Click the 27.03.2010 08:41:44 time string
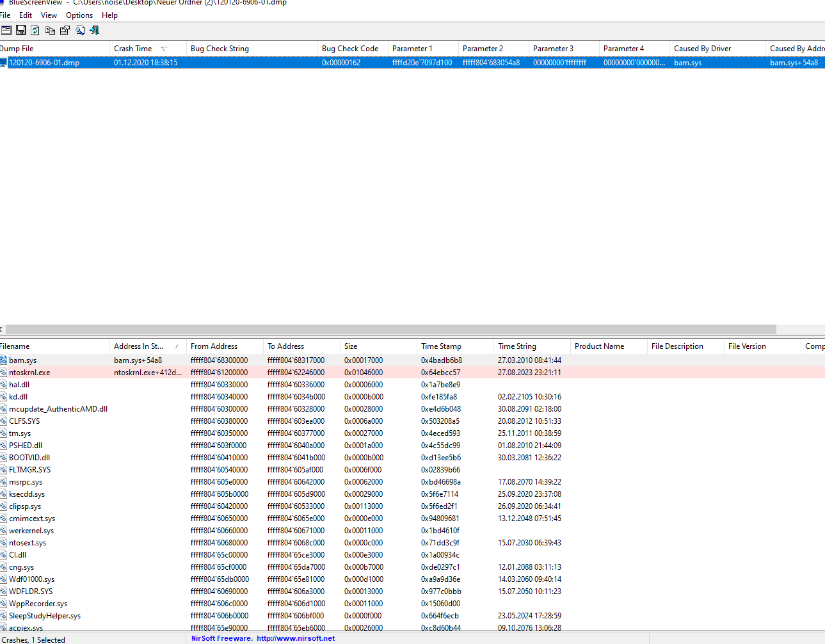The width and height of the screenshot is (825, 644). coord(529,360)
